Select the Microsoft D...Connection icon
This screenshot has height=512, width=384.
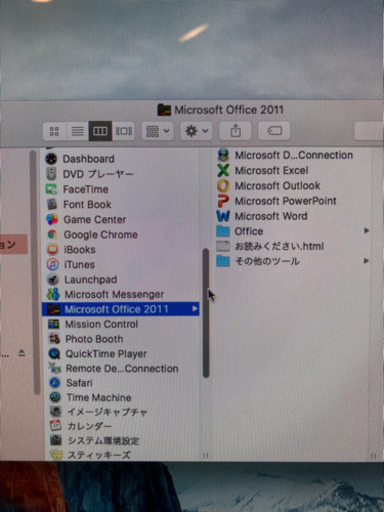point(223,155)
